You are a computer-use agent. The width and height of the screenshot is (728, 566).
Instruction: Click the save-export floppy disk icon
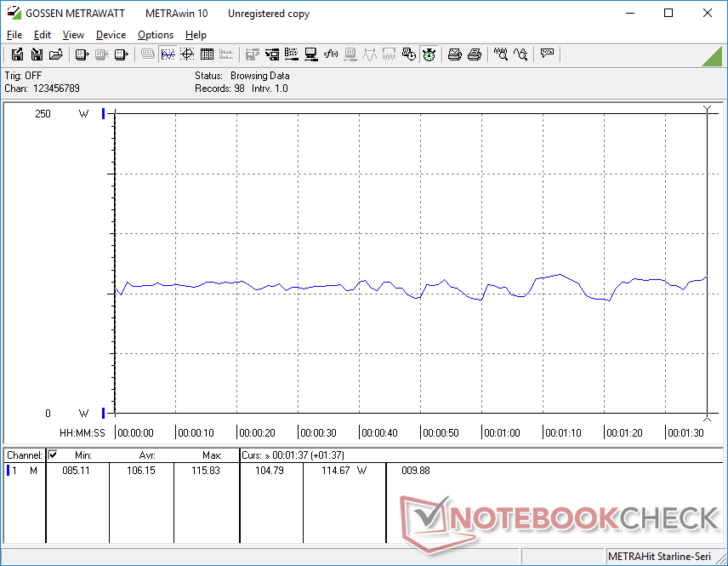pyautogui.click(x=17, y=54)
